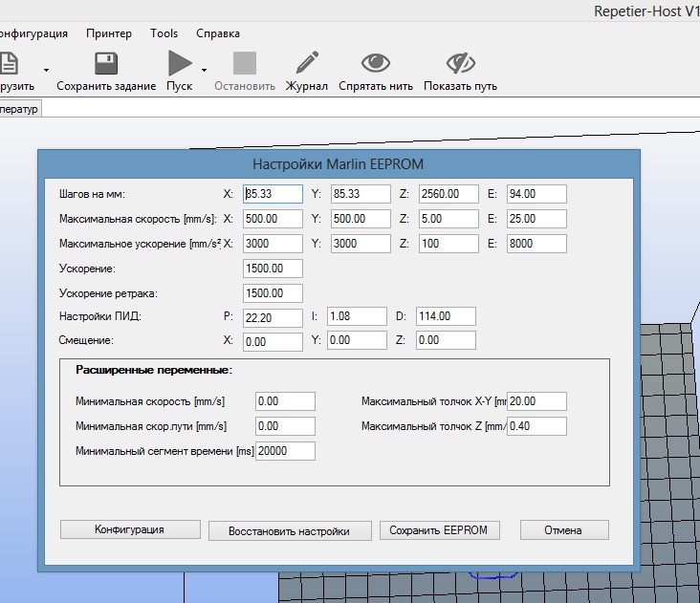Cancel the dialog with Отмена button

564,530
